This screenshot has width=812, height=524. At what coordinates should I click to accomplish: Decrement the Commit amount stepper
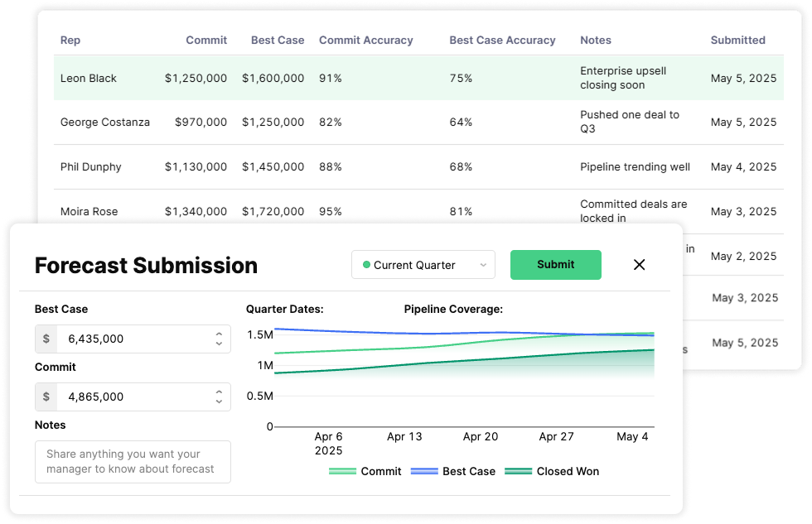[219, 401]
